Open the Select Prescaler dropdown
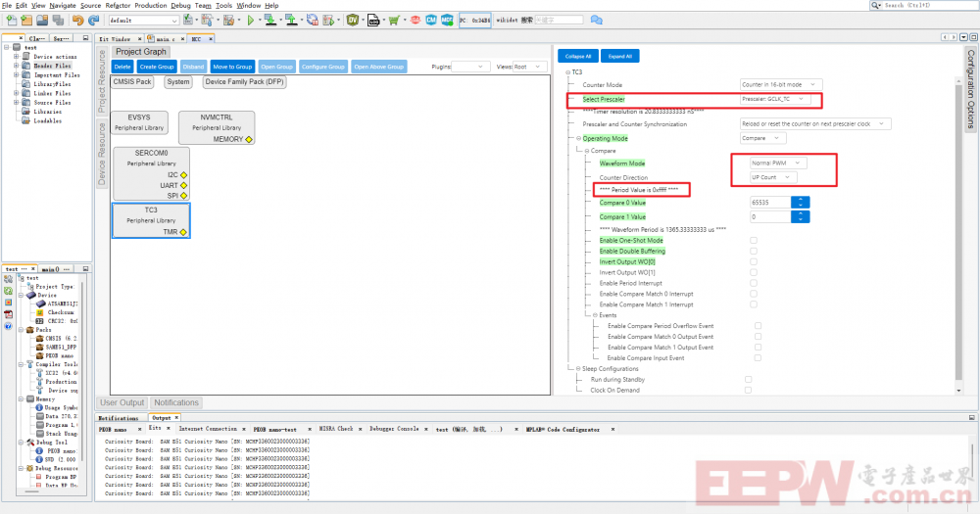 tap(775, 99)
